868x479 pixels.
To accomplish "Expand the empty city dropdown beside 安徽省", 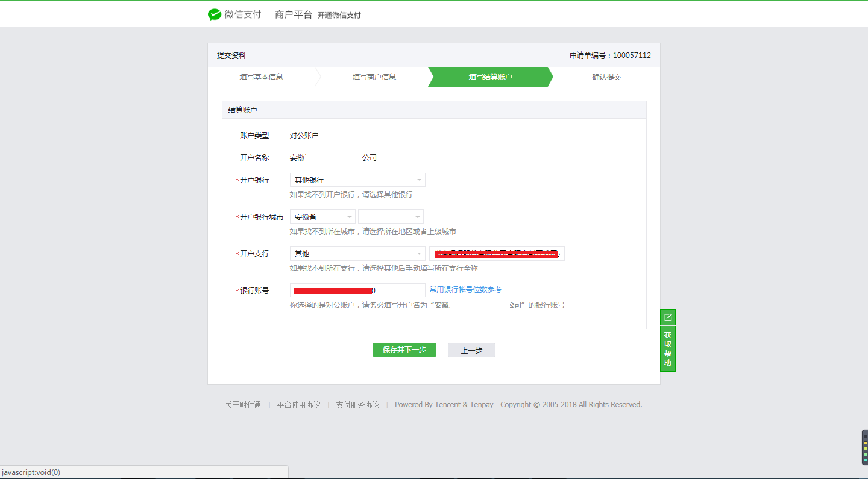I will coord(390,216).
